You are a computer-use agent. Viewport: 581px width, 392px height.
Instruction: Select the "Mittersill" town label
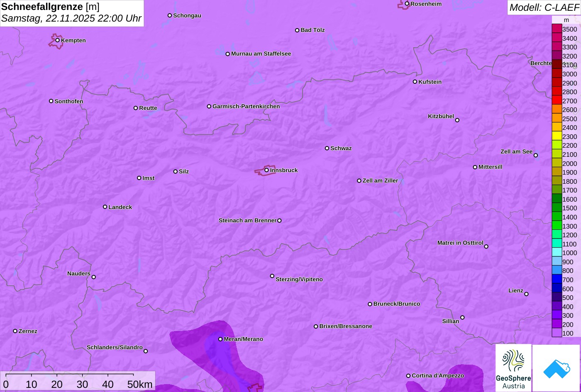[x=491, y=167]
